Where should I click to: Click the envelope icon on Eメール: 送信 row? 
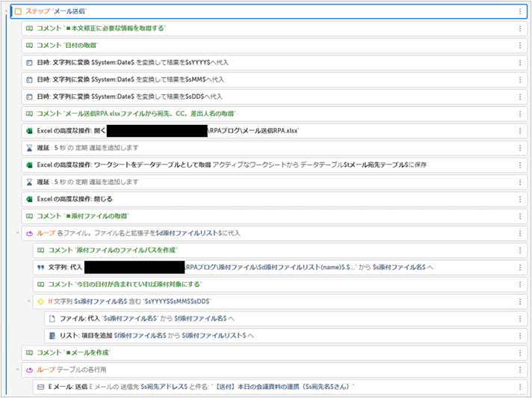pyautogui.click(x=40, y=388)
